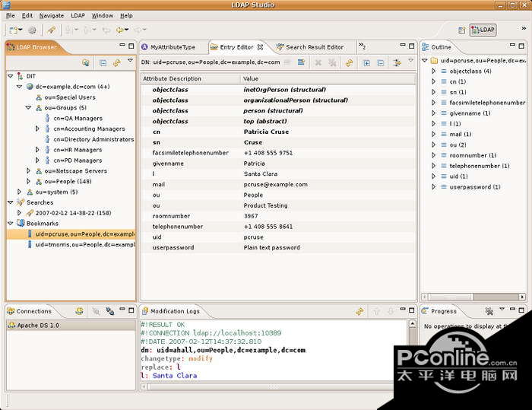This screenshot has height=410, width=532.
Task: Click Link with Editor in LDAP Browser
Action: click(116, 62)
